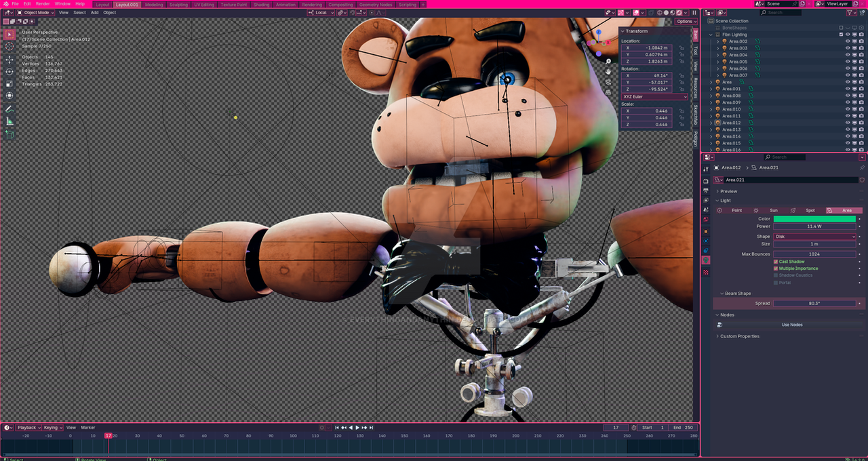Open the Render menu
The width and height of the screenshot is (868, 461).
43,4
